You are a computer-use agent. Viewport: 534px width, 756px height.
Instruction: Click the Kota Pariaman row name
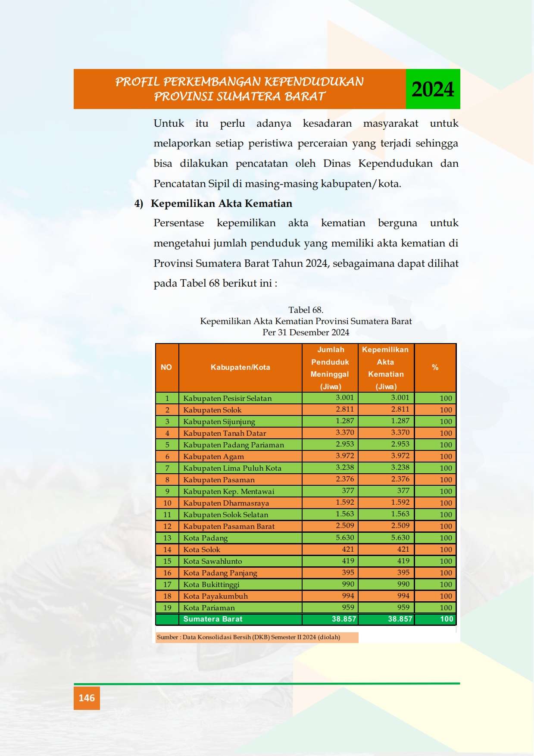pos(209,608)
